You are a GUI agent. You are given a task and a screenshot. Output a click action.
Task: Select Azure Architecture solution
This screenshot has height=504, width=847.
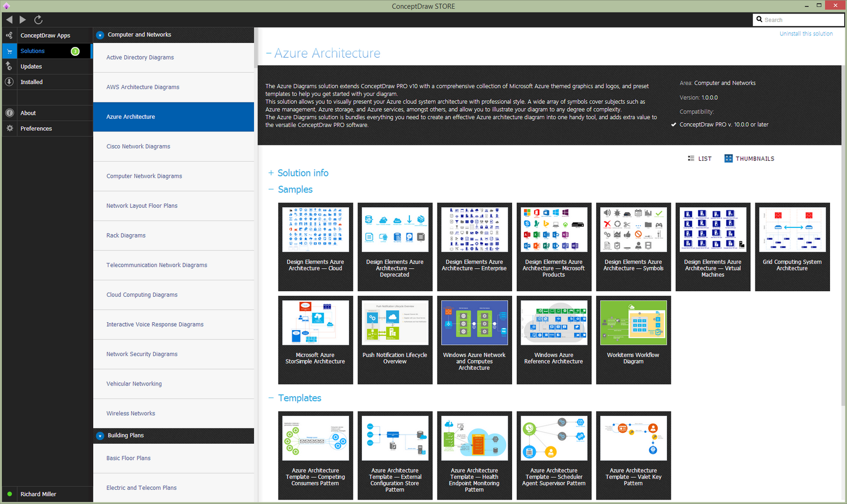point(173,117)
